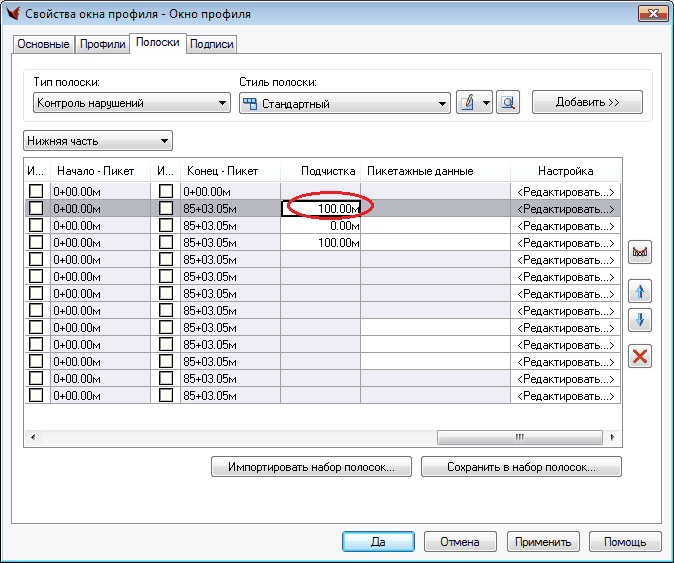Expand the 'Тип полоски' dropdown

point(131,103)
